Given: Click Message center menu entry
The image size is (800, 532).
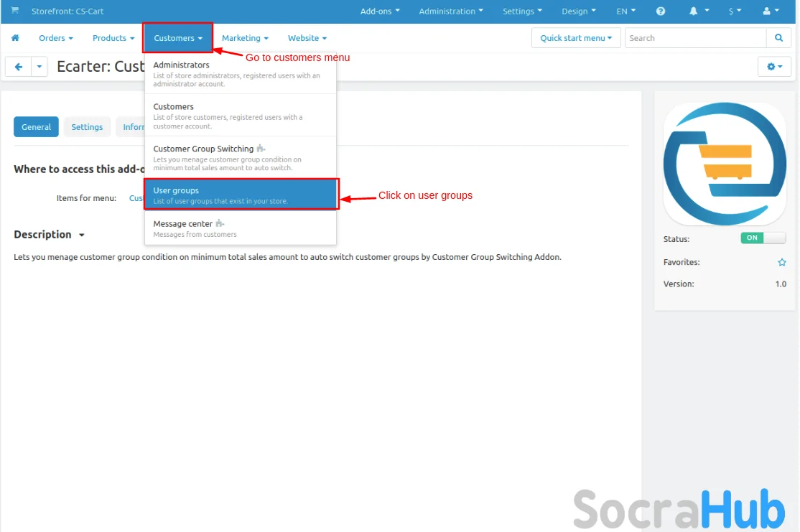Looking at the screenshot, I should pos(241,228).
